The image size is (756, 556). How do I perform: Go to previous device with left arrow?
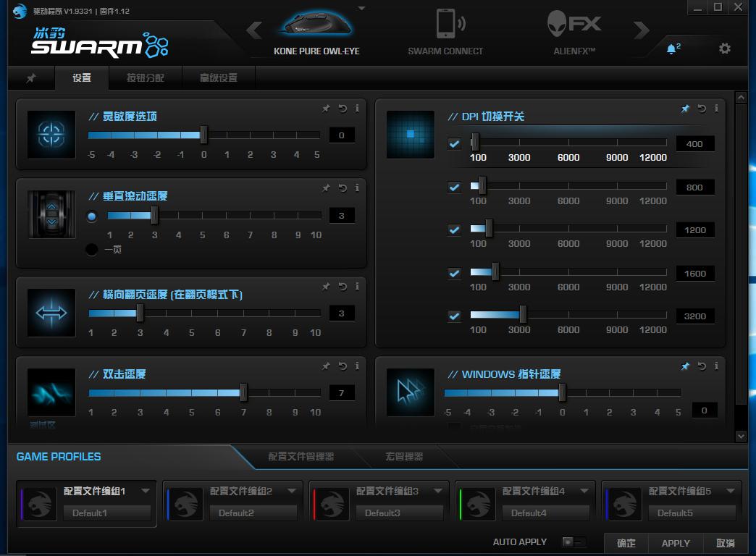tap(254, 30)
